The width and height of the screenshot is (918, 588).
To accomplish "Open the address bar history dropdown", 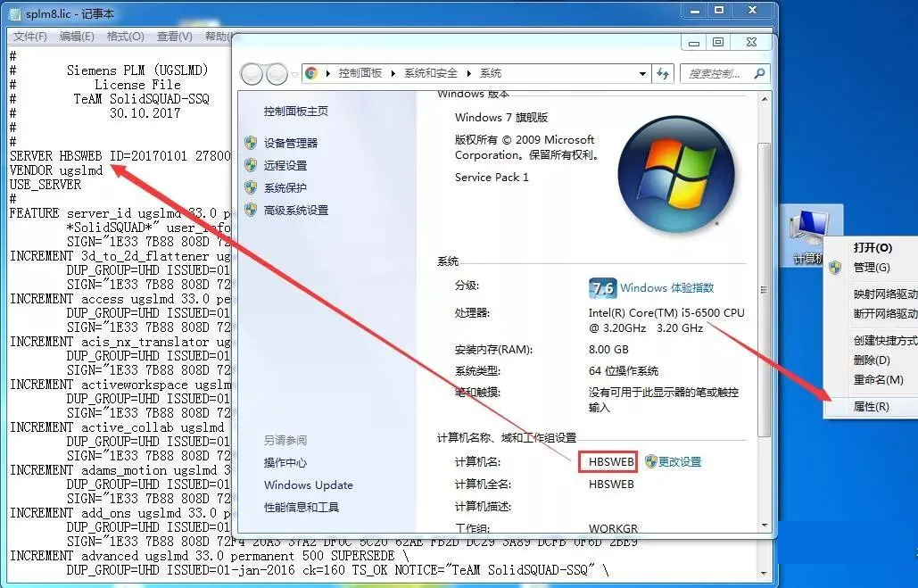I will click(x=643, y=74).
